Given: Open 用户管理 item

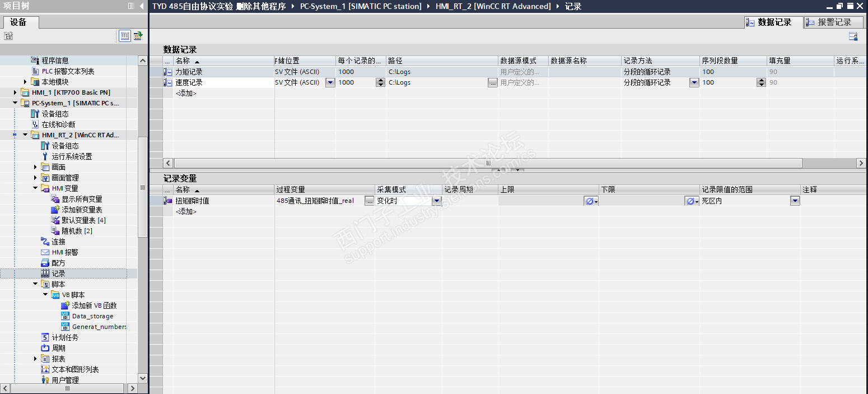Looking at the screenshot, I should coord(65,380).
